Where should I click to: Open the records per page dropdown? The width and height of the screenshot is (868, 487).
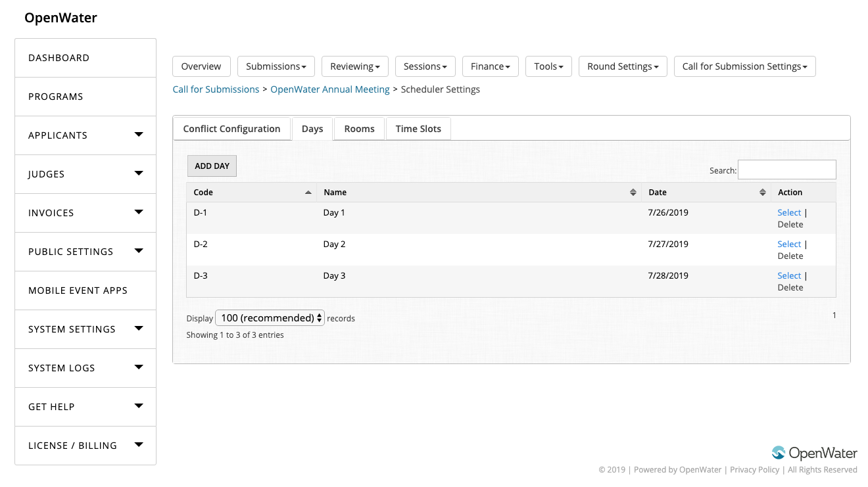point(270,318)
